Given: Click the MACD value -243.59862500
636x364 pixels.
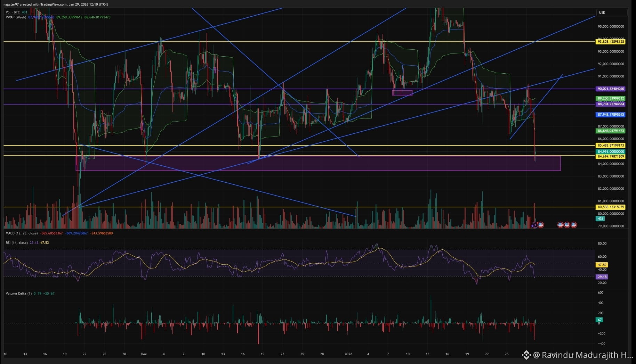Looking at the screenshot, I should pos(101,233).
